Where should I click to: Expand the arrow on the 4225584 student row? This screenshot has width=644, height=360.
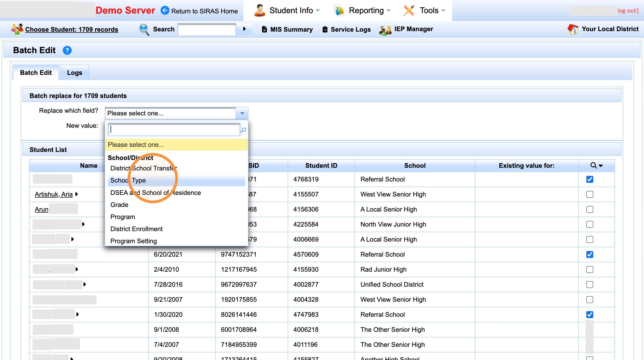[x=83, y=224]
